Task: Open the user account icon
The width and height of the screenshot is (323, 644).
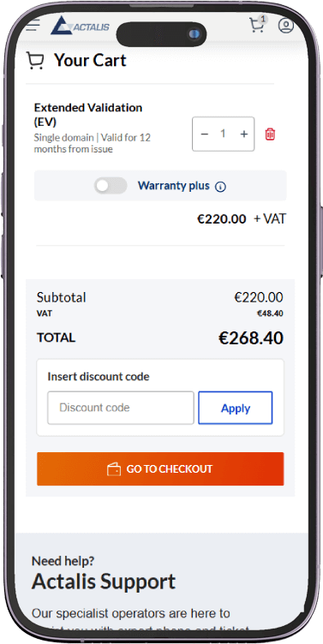Action: click(x=285, y=25)
